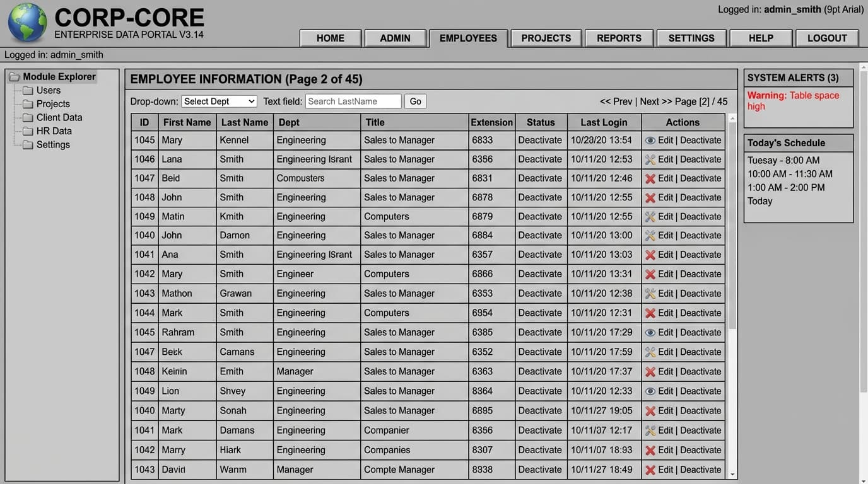Collapse the Module Explorer tree root
This screenshot has width=868, height=484.
(x=52, y=77)
